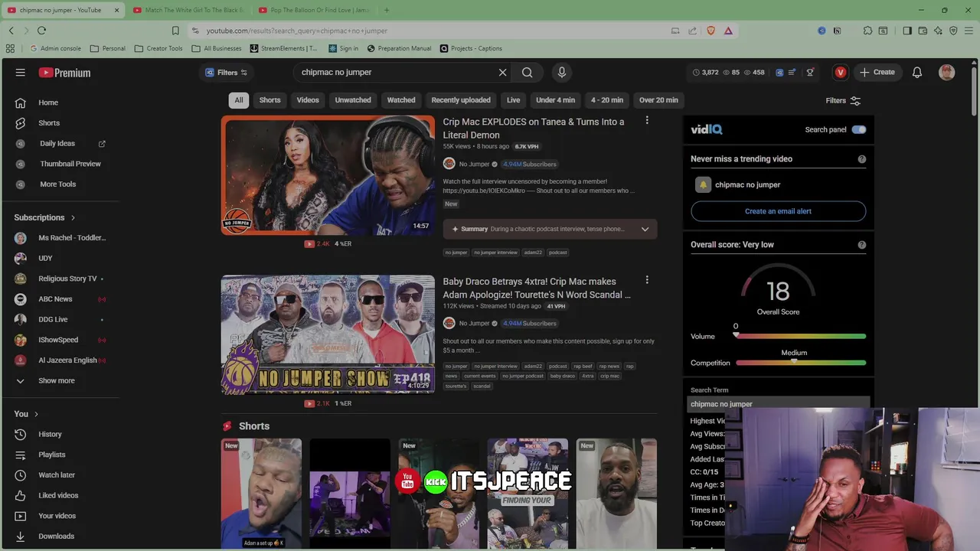
Task: Toggle the vidIQ Search panel switch
Action: click(859, 129)
